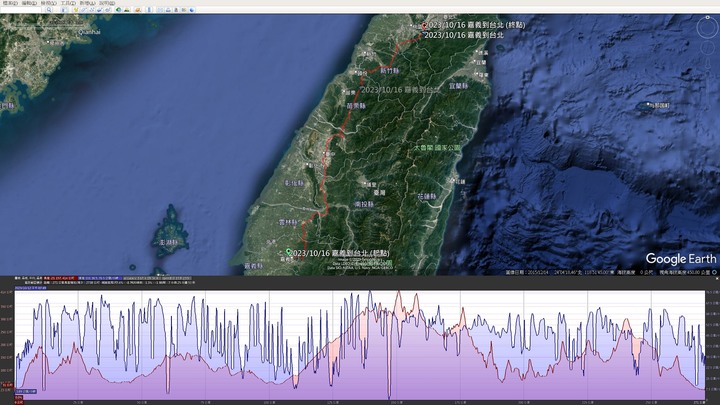The height and width of the screenshot is (405, 720).
Task: Click the blue Earth globe toolbar icon
Action: 192,10
